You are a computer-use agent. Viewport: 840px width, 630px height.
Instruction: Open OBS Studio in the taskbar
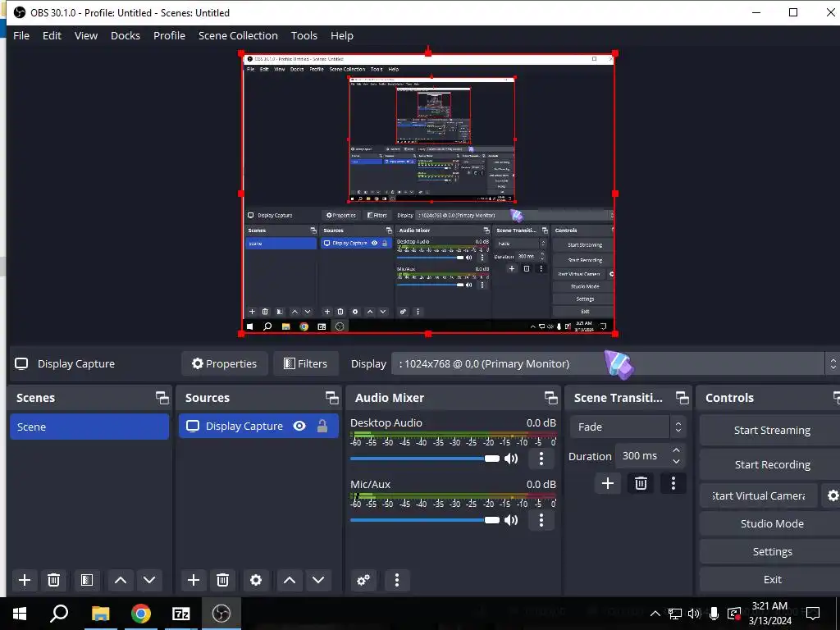click(221, 614)
